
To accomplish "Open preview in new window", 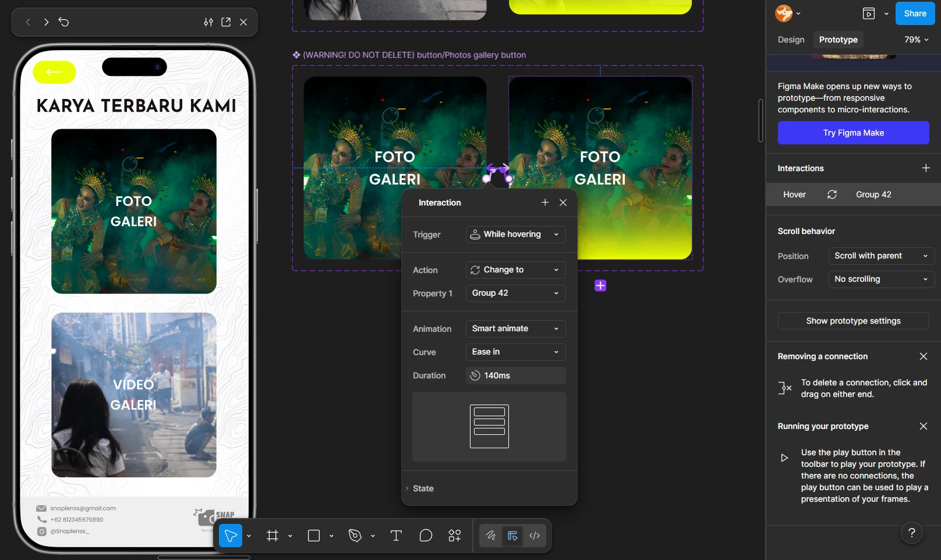I will [226, 22].
